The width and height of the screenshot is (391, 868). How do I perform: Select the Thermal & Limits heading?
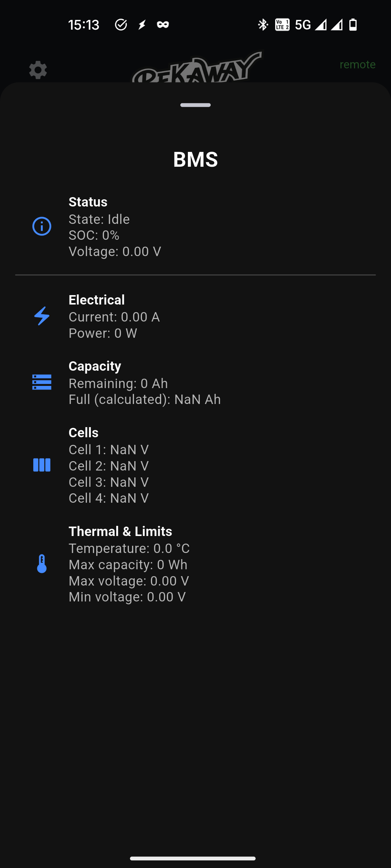click(x=120, y=531)
